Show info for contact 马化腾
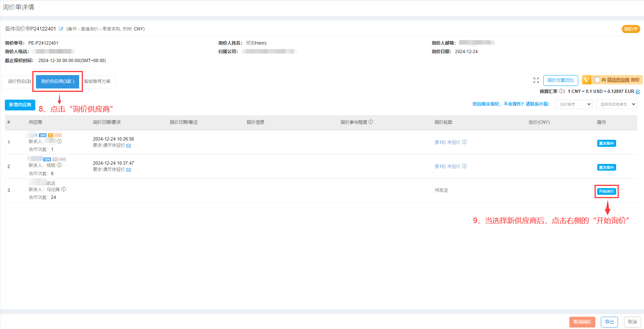644x329 pixels. point(64,189)
